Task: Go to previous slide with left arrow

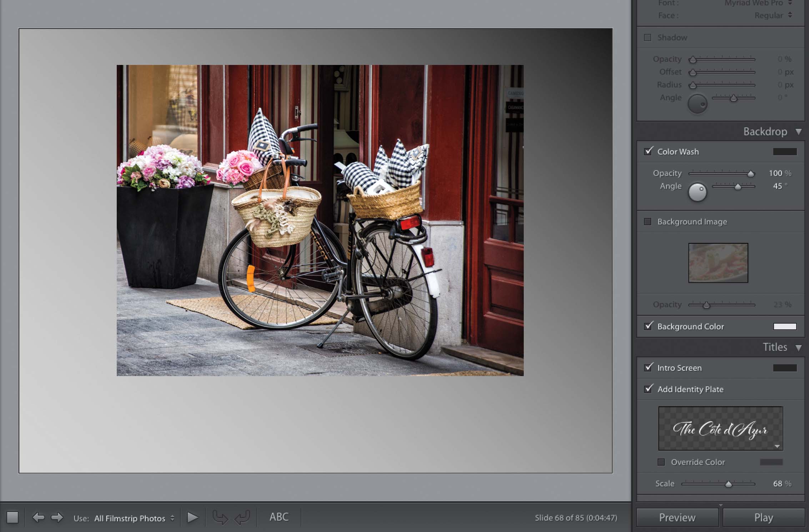Action: pos(38,517)
